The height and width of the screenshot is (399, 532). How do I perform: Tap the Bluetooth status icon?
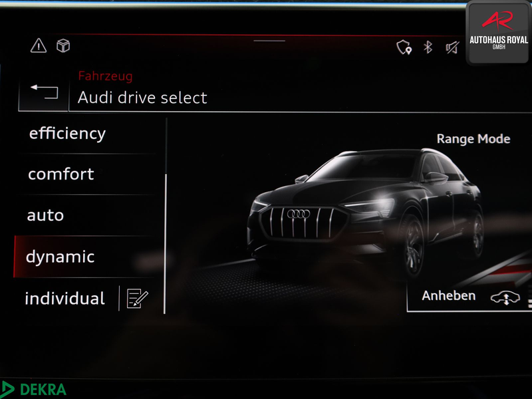click(428, 47)
